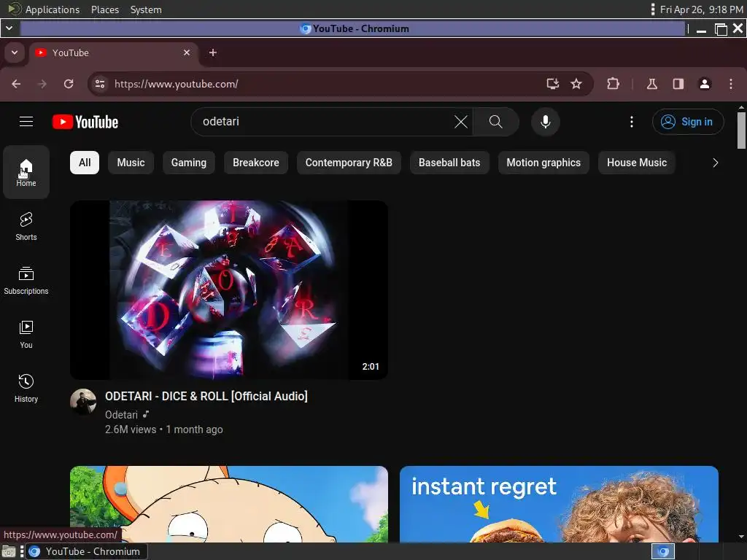Click the install app icon in address bar
Viewport: 747px width, 560px height.
point(553,85)
